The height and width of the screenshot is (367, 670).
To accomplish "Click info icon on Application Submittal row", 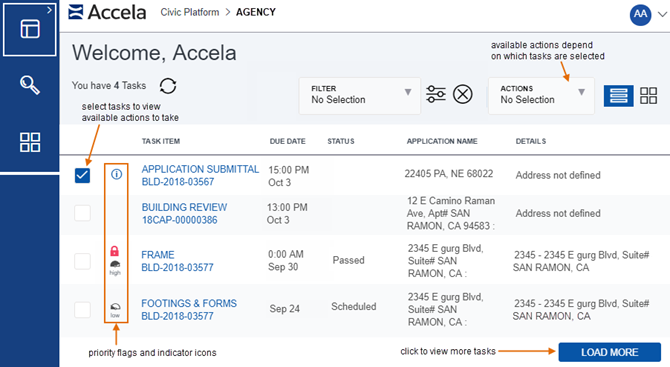I will pyautogui.click(x=116, y=174).
